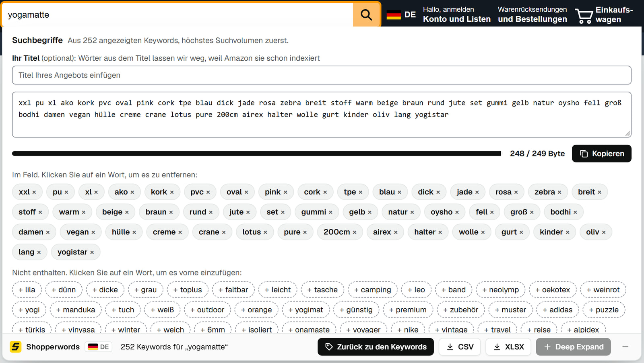This screenshot has height=363, width=644.
Task: Add the 'adidas' keyword chip
Action: 557,310
